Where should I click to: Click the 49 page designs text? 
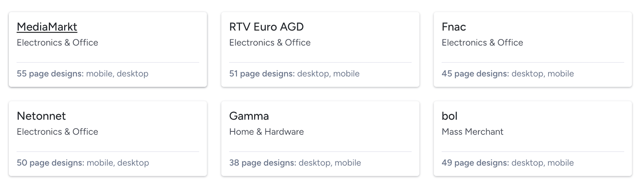click(475, 163)
